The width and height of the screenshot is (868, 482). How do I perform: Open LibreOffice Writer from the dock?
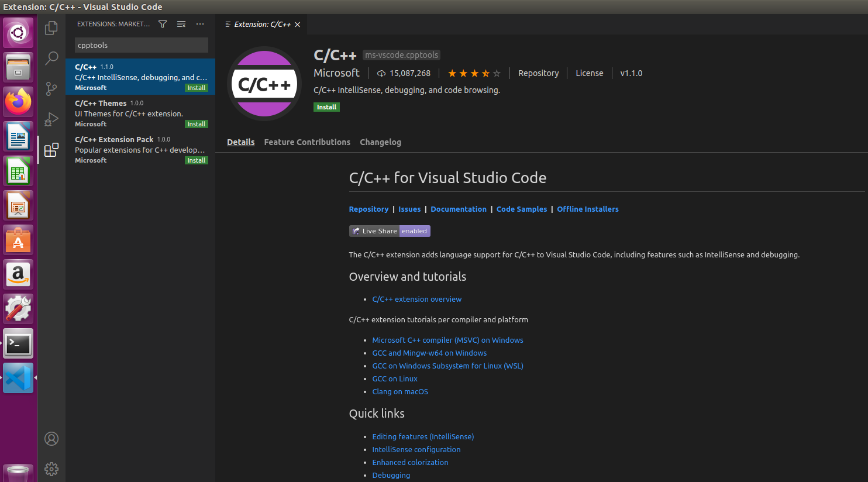click(18, 136)
